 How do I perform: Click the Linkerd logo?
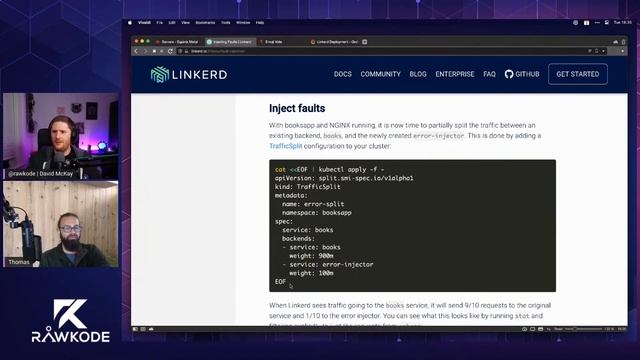(189, 75)
